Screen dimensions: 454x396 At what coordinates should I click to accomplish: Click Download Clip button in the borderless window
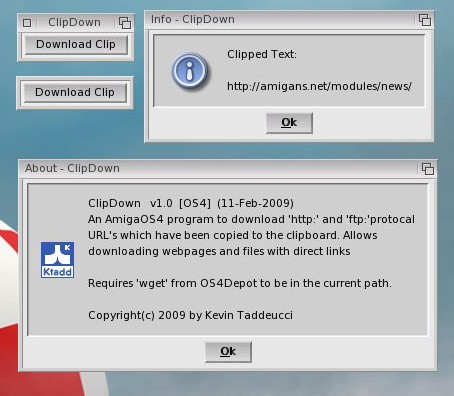75,92
